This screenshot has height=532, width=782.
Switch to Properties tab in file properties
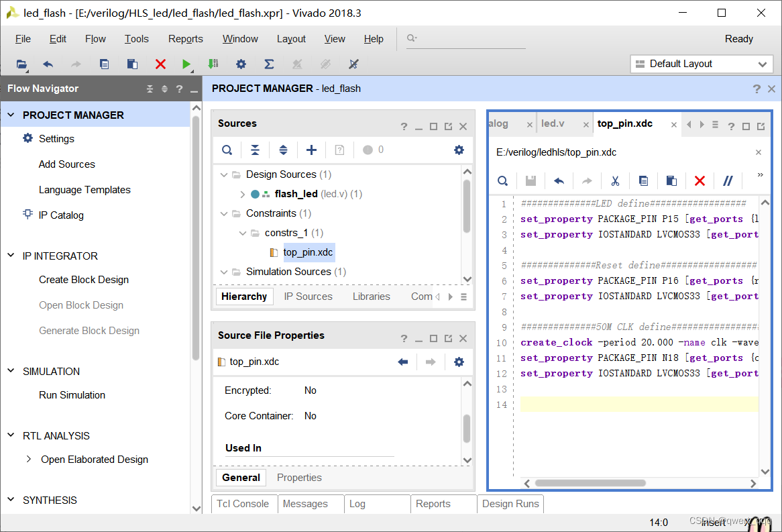(299, 478)
